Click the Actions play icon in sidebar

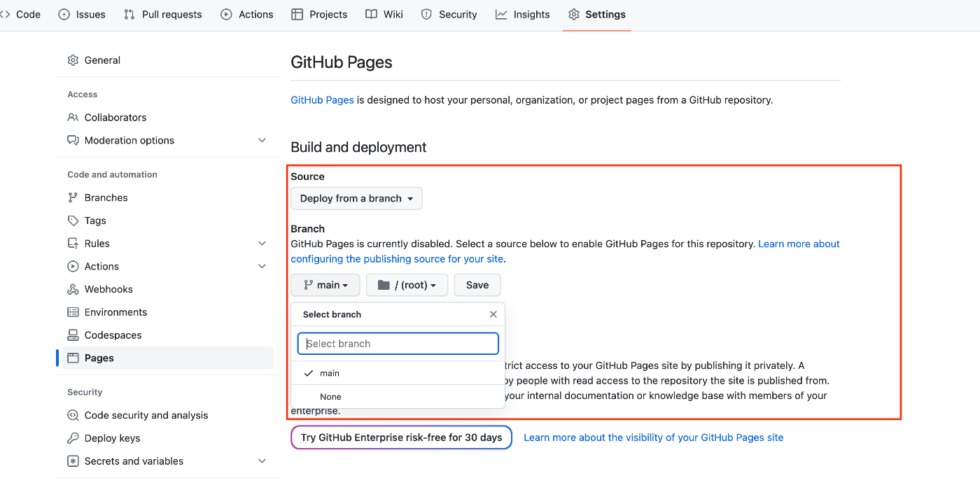[73, 266]
